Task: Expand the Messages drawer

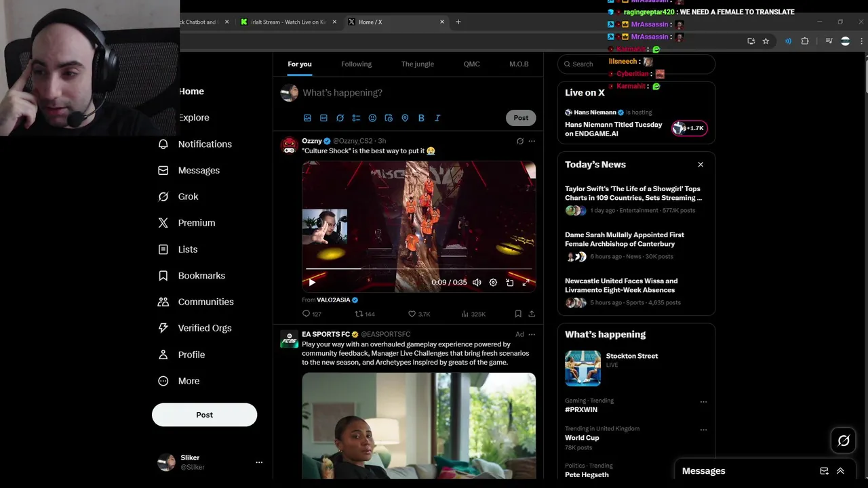Action: coord(840,471)
